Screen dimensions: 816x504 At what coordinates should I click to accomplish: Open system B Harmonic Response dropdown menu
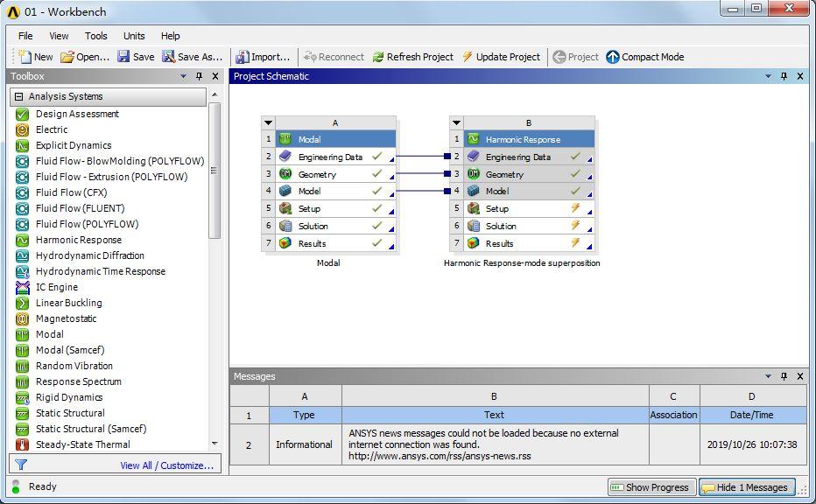(456, 123)
